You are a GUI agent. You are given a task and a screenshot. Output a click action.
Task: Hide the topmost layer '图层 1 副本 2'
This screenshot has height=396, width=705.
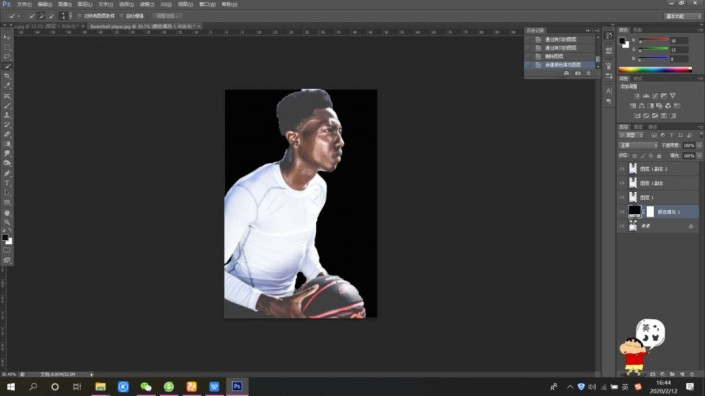pyautogui.click(x=622, y=169)
